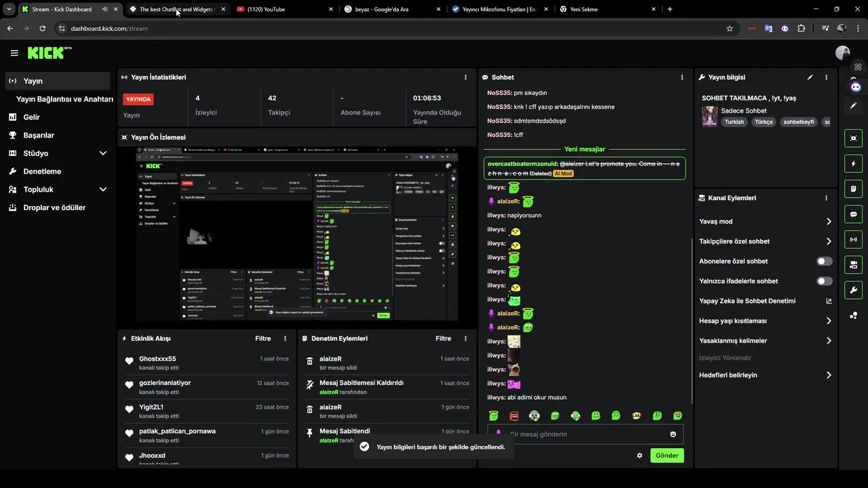The image size is (868, 488).
Task: Open the browser extensions puzzle icon
Action: pyautogui.click(x=802, y=28)
